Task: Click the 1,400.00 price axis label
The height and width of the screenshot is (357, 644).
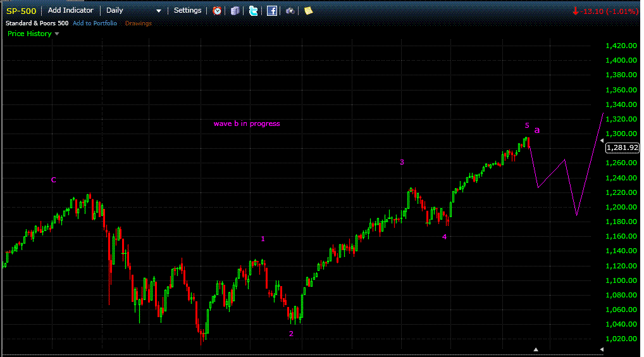Action: pos(621,60)
